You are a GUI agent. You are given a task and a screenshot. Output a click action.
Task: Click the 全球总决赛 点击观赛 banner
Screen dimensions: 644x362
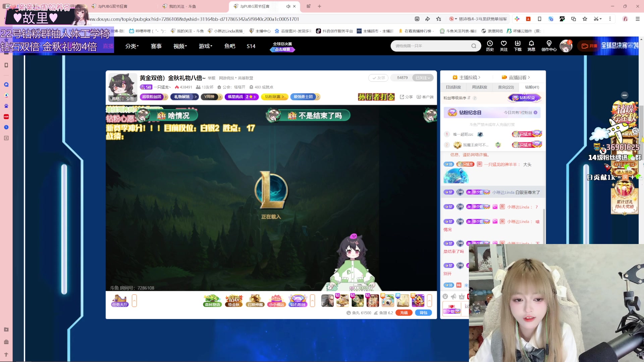282,47
